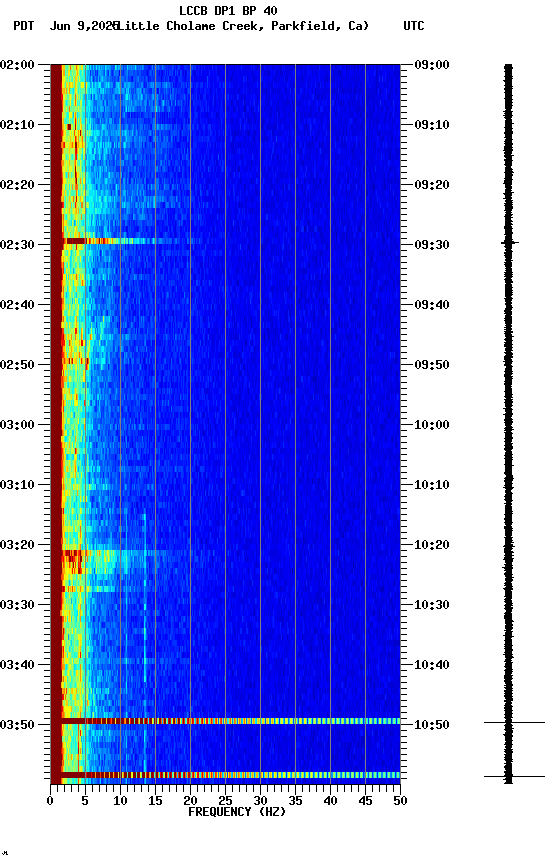
Task: Click the 10:10 UTC time label
Action: (x=432, y=485)
